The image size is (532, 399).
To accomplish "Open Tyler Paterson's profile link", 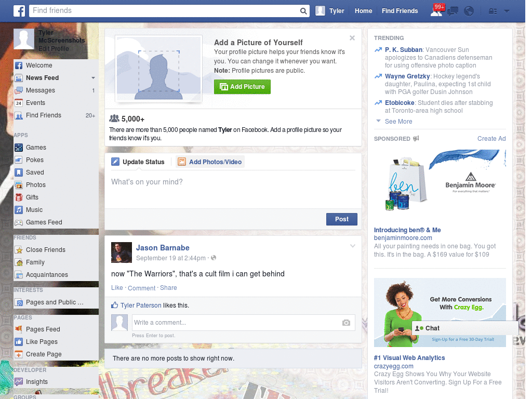I will [x=141, y=305].
